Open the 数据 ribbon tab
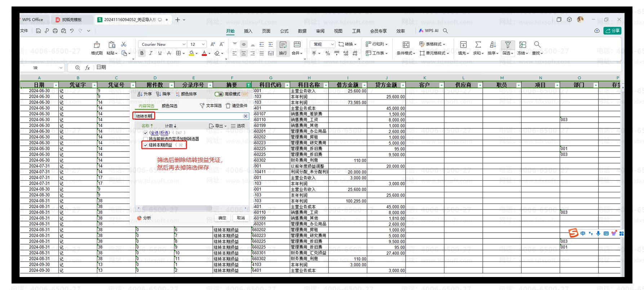 tap(302, 31)
